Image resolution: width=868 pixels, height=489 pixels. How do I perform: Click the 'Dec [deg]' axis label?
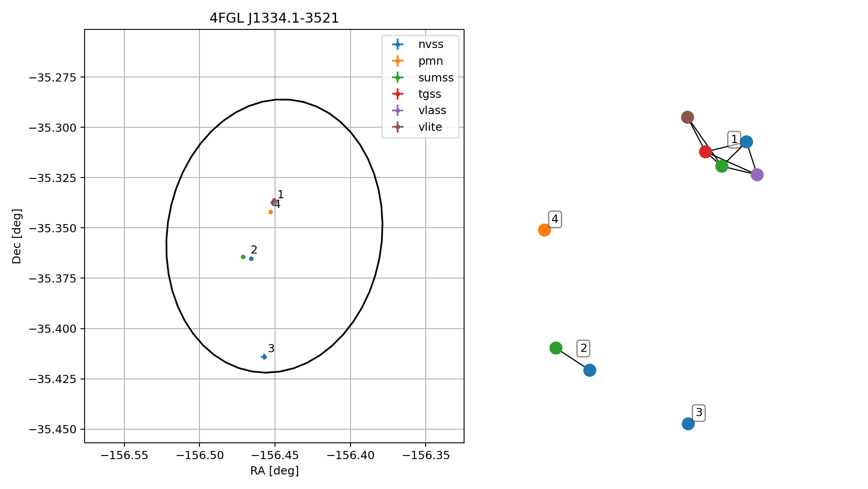(x=17, y=236)
